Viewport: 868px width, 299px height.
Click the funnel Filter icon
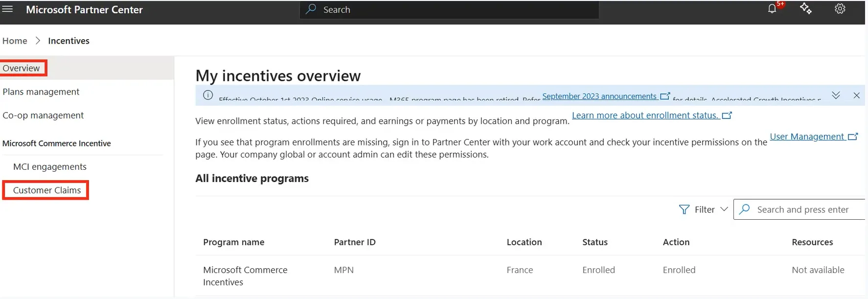[684, 209]
